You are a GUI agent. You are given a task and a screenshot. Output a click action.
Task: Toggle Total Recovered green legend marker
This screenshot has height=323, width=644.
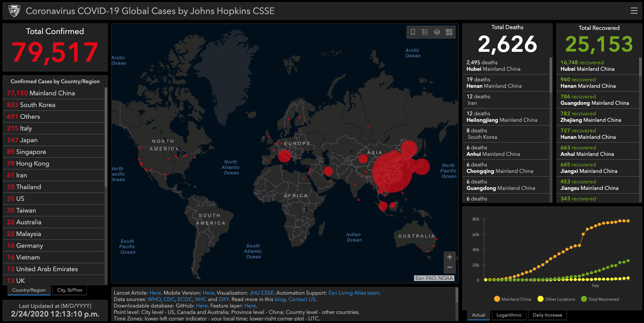tap(584, 299)
